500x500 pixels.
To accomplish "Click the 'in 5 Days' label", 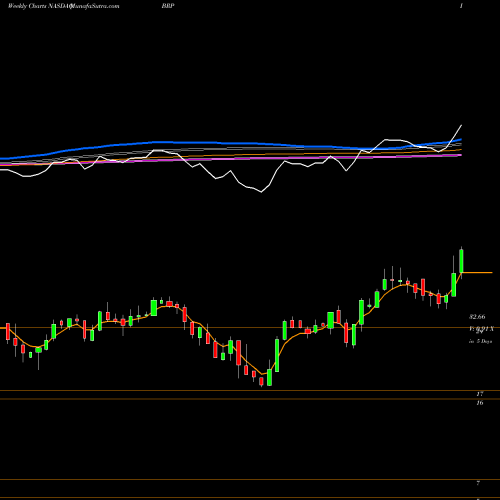I will coord(480,341).
